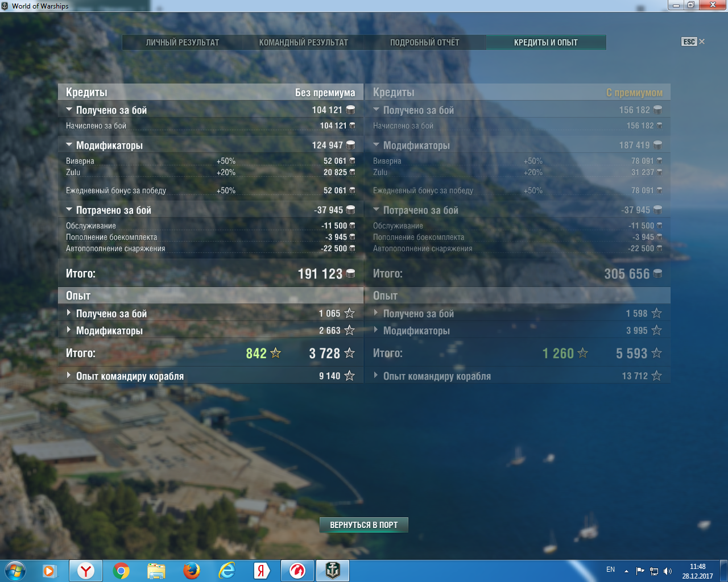The width and height of the screenshot is (728, 582).
Task: Click the 305 656 premium total value
Action: click(627, 274)
